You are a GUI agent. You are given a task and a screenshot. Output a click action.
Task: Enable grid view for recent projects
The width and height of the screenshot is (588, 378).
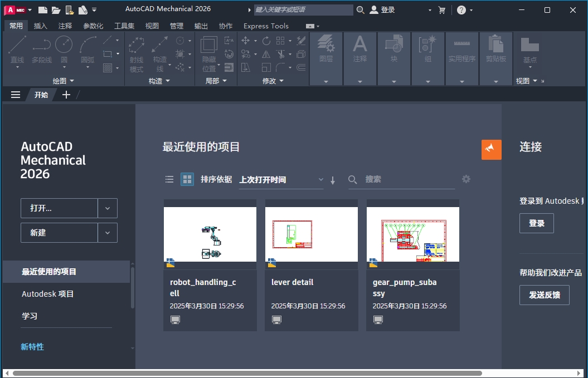(x=187, y=179)
